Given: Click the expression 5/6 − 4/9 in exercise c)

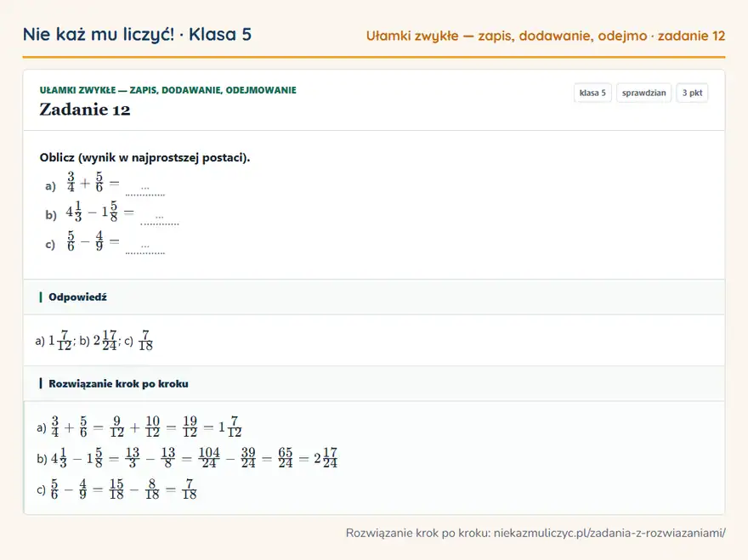Looking at the screenshot, I should [93, 240].
